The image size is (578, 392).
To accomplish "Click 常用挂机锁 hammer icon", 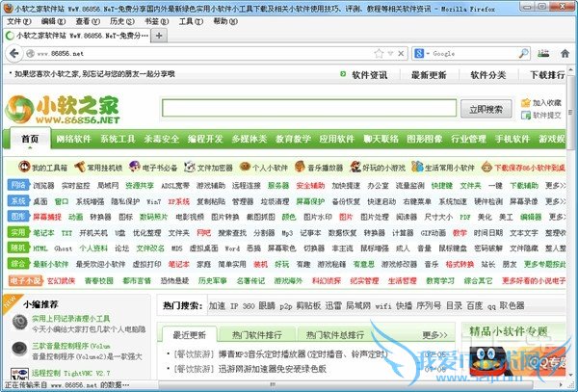I will [79, 167].
